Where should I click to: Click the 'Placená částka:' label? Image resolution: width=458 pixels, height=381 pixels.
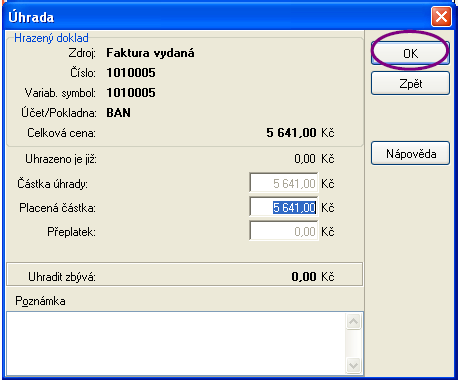57,208
